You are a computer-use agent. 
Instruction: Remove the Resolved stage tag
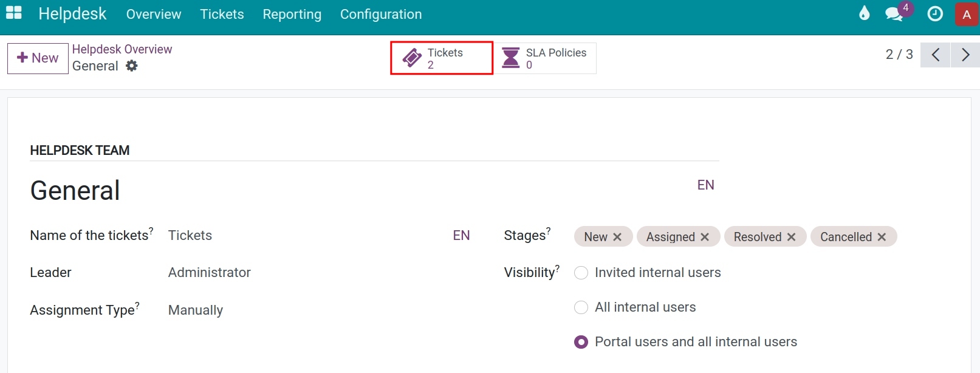(x=791, y=237)
